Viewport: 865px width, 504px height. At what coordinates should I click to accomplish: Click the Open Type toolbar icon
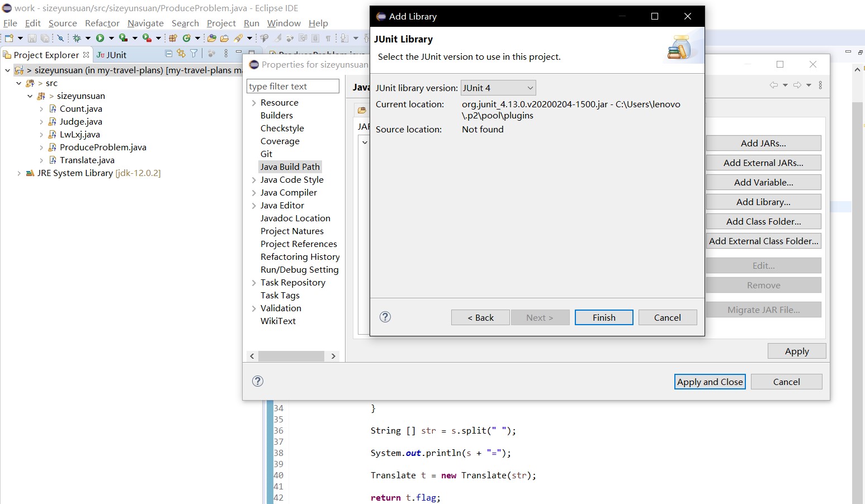click(211, 38)
